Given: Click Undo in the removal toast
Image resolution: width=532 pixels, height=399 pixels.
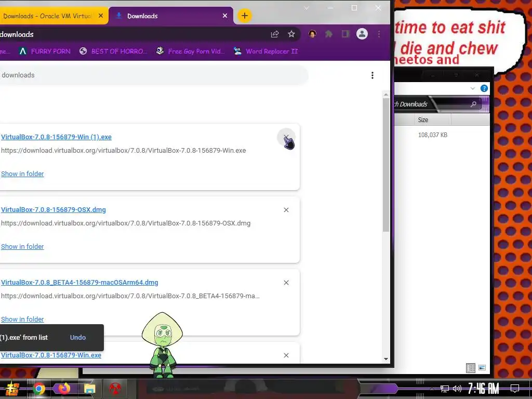Looking at the screenshot, I should click(x=78, y=338).
